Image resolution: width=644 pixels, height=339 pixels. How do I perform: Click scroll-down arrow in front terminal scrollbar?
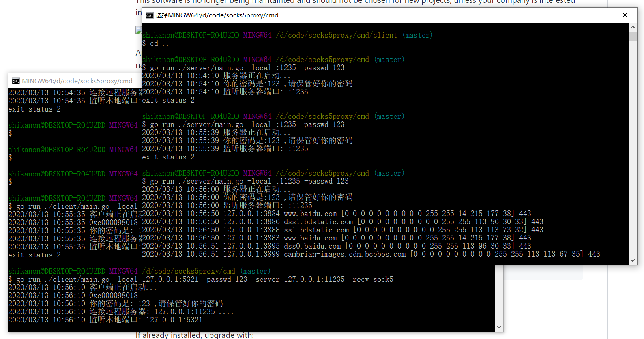633,261
